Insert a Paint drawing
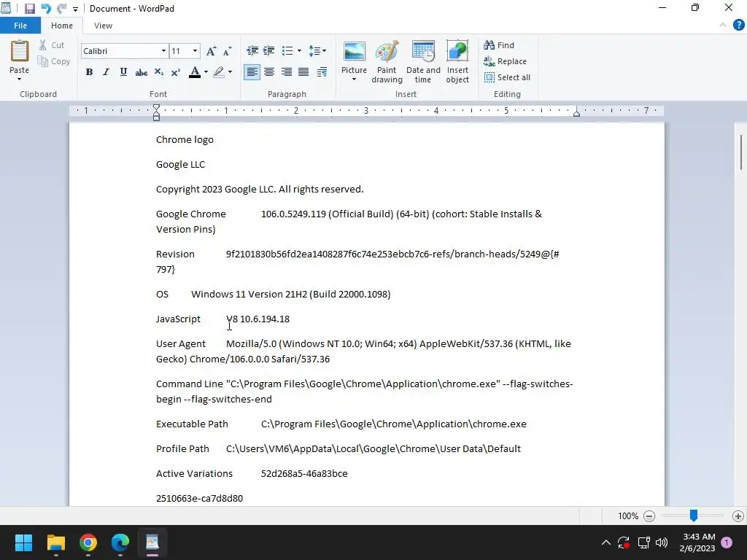Viewport: 747px width, 560px height. click(387, 62)
